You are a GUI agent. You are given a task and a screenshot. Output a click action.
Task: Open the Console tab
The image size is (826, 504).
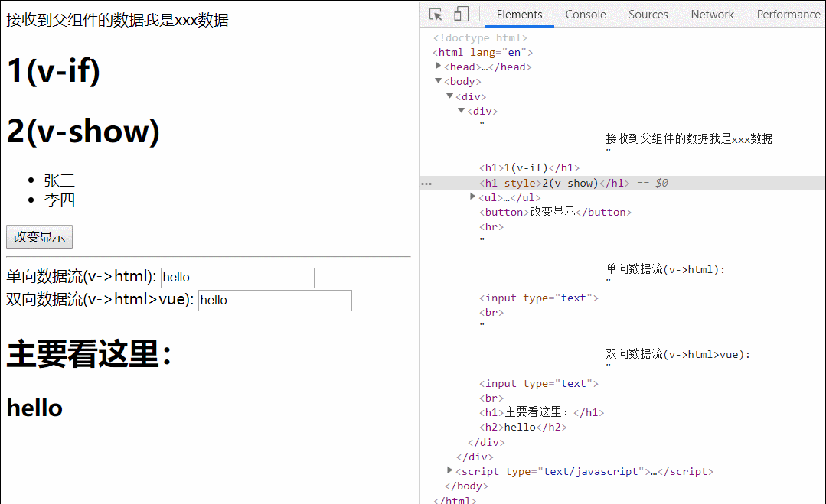coord(586,15)
